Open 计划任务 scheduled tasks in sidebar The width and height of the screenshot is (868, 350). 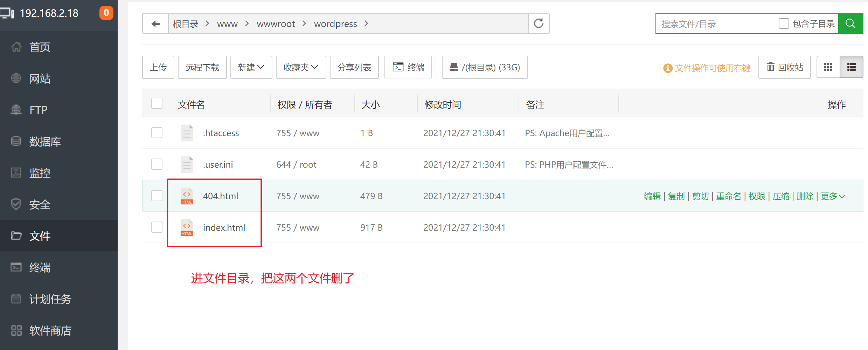(59, 299)
